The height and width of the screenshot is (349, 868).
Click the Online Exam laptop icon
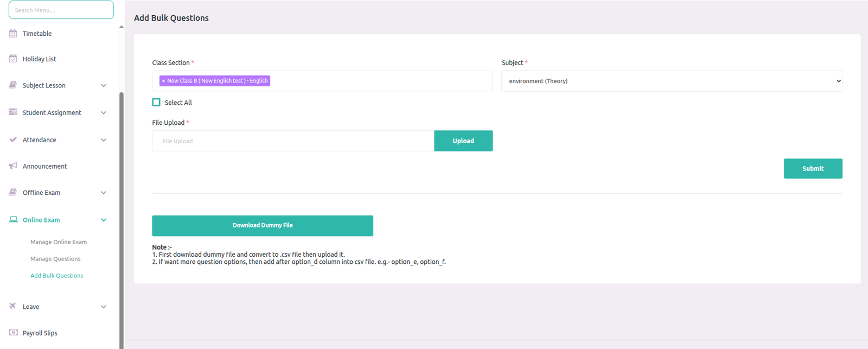click(13, 220)
